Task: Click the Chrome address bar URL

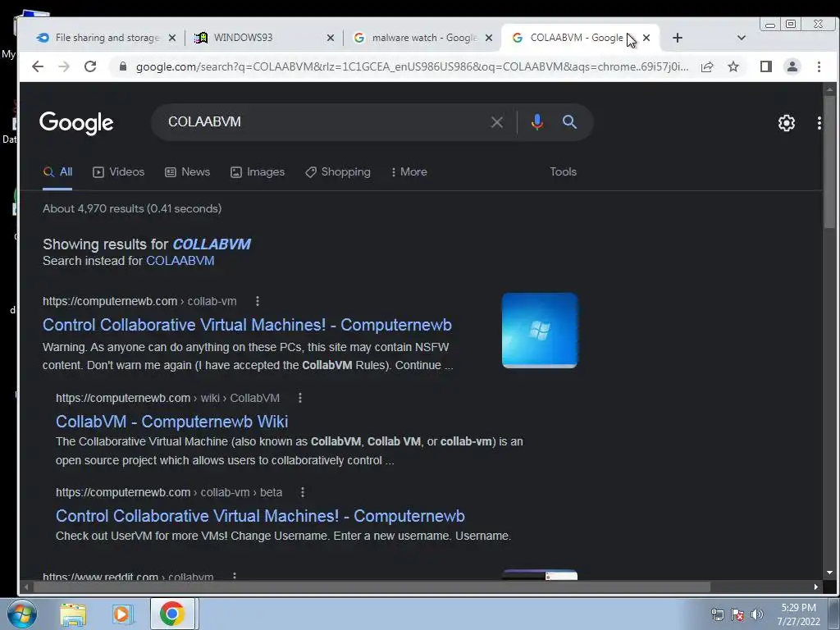Action: click(x=412, y=66)
